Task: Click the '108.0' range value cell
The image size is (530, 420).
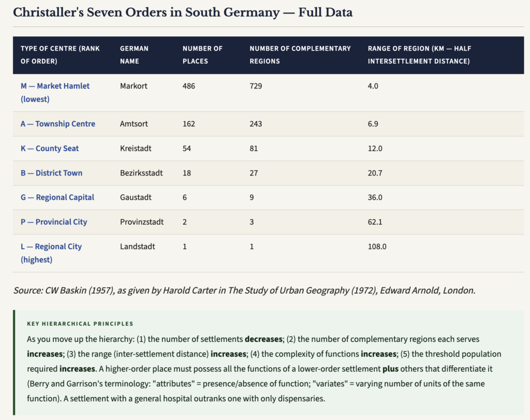Action: (377, 247)
